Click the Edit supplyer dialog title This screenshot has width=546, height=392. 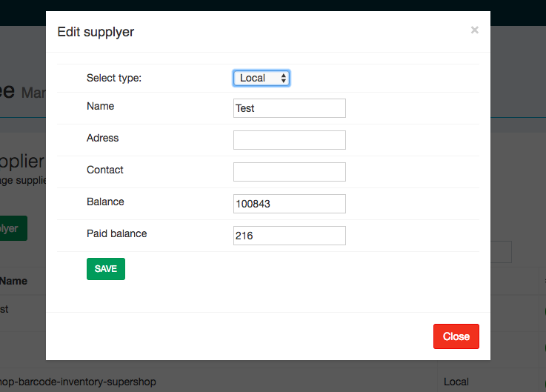[96, 32]
